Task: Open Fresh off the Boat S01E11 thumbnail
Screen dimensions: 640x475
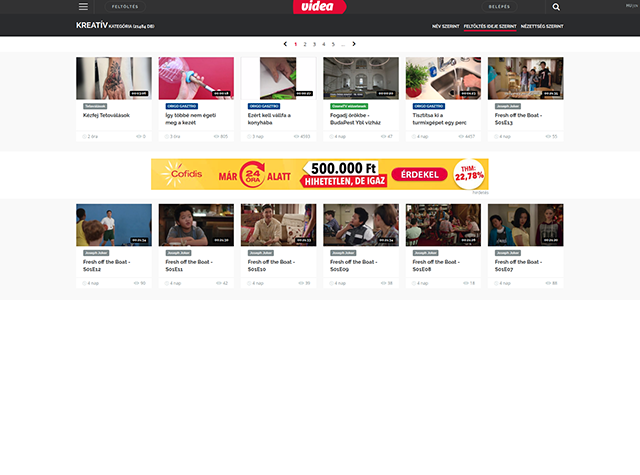Action: pos(196,225)
